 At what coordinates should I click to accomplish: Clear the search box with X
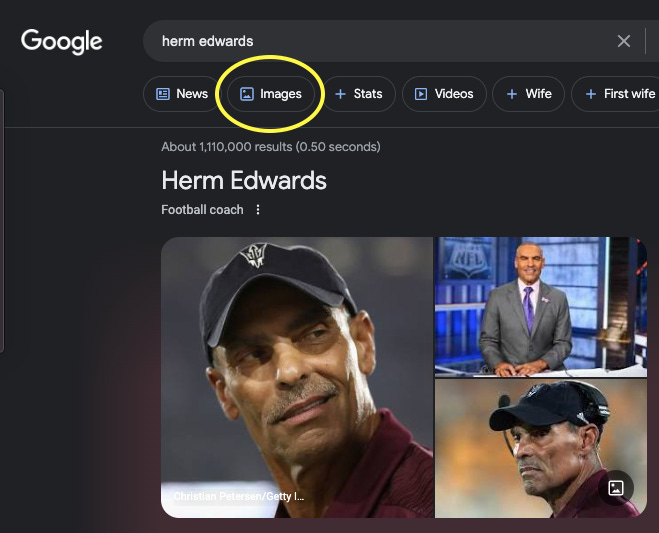[624, 41]
